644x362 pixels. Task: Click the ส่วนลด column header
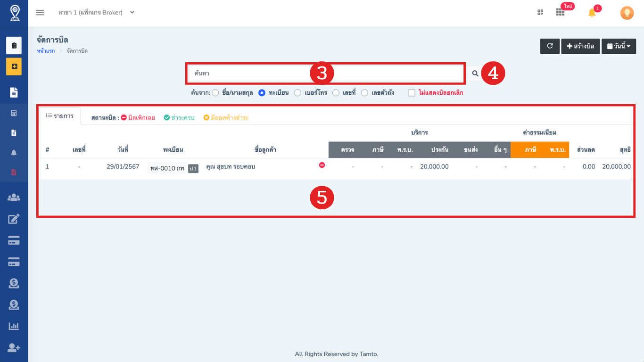click(x=586, y=150)
